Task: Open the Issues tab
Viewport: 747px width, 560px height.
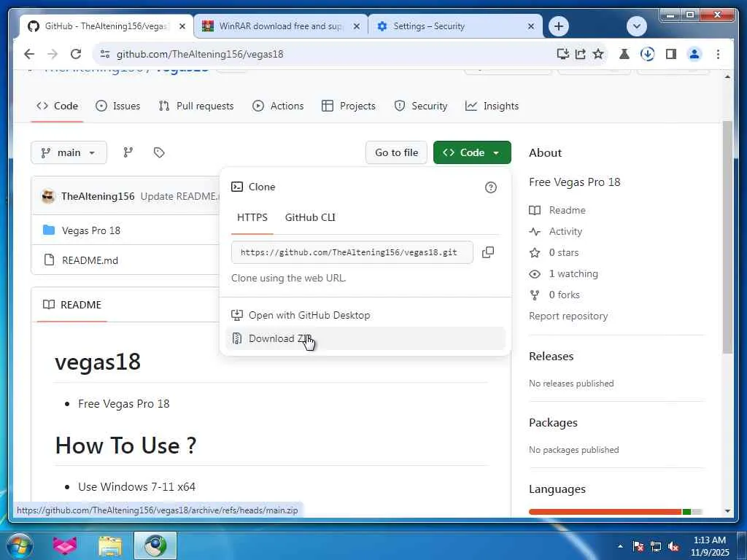Action: 117,106
